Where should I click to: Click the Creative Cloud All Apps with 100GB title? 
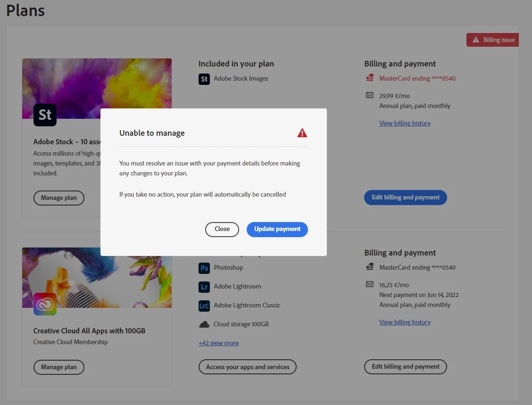(x=89, y=331)
